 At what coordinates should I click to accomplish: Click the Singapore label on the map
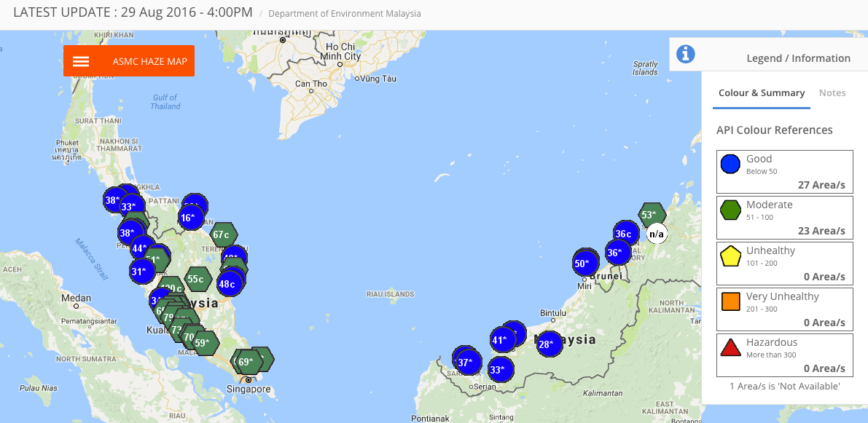click(249, 390)
